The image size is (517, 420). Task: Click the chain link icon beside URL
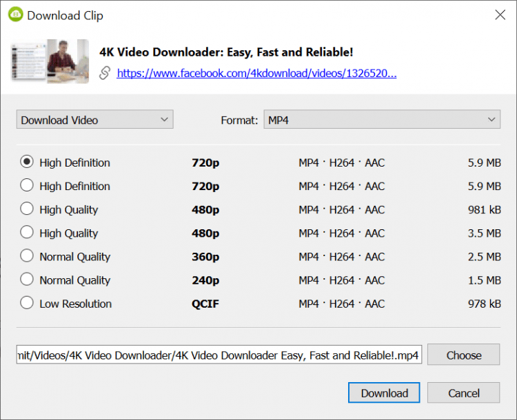point(105,73)
